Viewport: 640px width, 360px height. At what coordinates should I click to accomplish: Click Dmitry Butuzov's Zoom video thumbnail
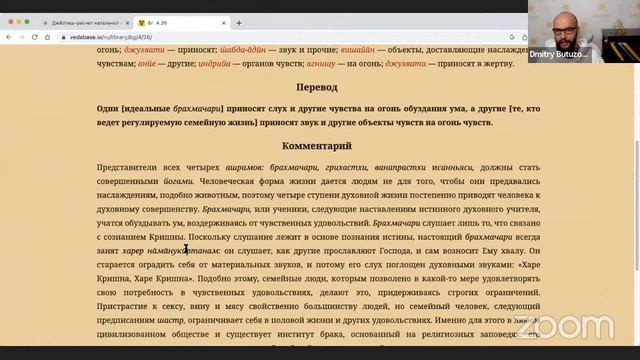pyautogui.click(x=584, y=31)
